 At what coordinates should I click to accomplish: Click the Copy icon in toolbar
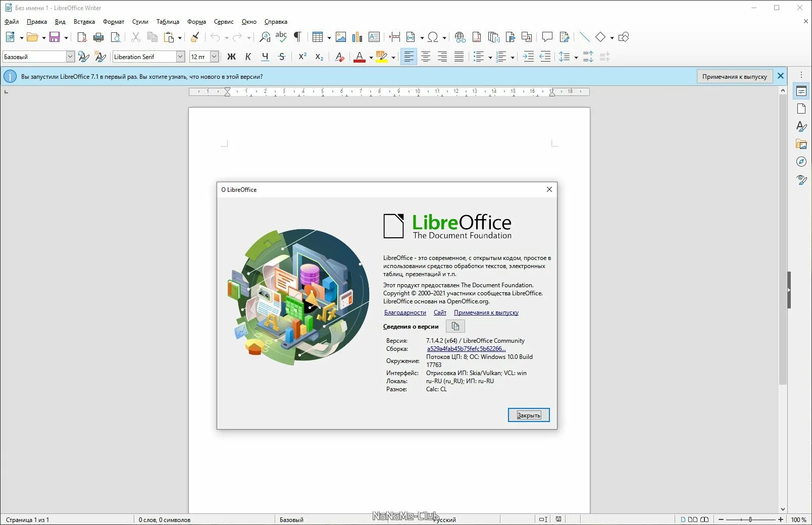click(152, 37)
